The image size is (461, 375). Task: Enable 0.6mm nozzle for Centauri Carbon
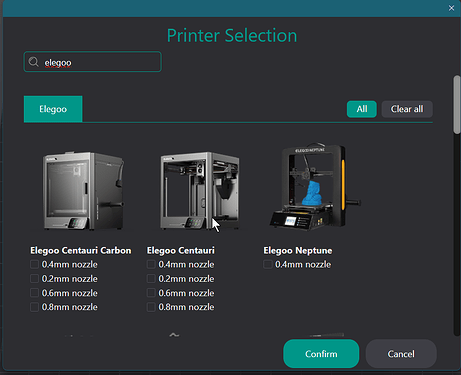click(34, 293)
